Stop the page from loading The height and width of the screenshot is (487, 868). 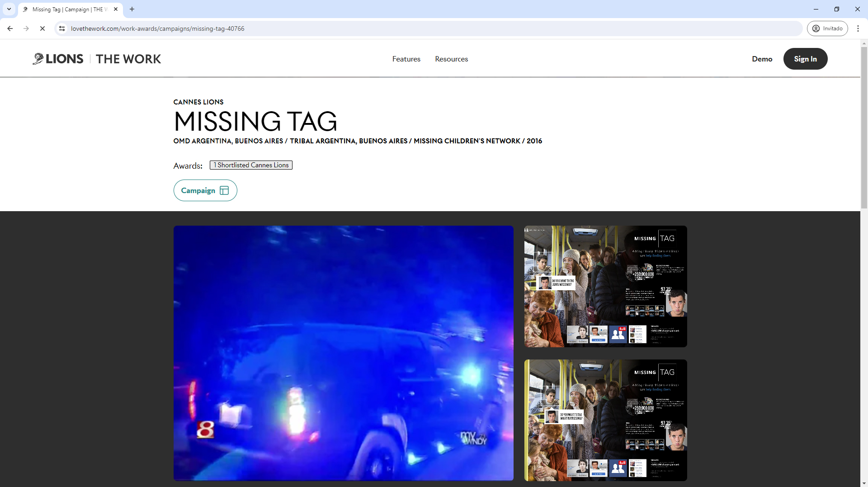(x=42, y=28)
